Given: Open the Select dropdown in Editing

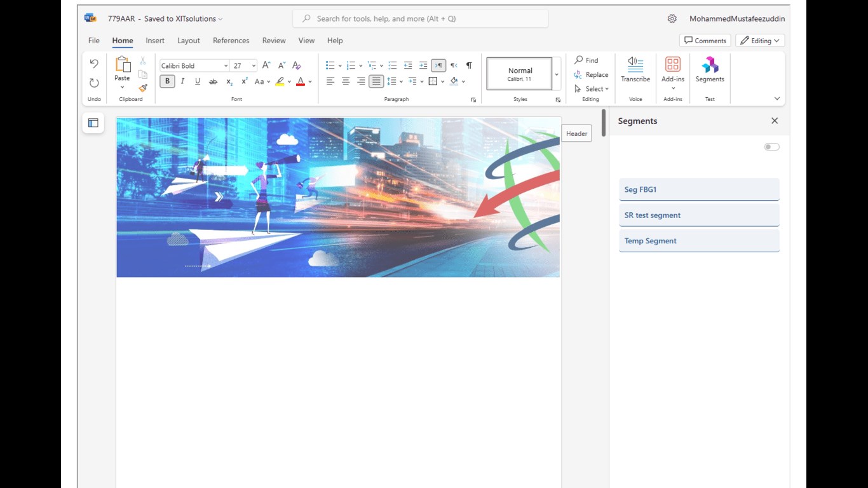Looking at the screenshot, I should tap(592, 88).
